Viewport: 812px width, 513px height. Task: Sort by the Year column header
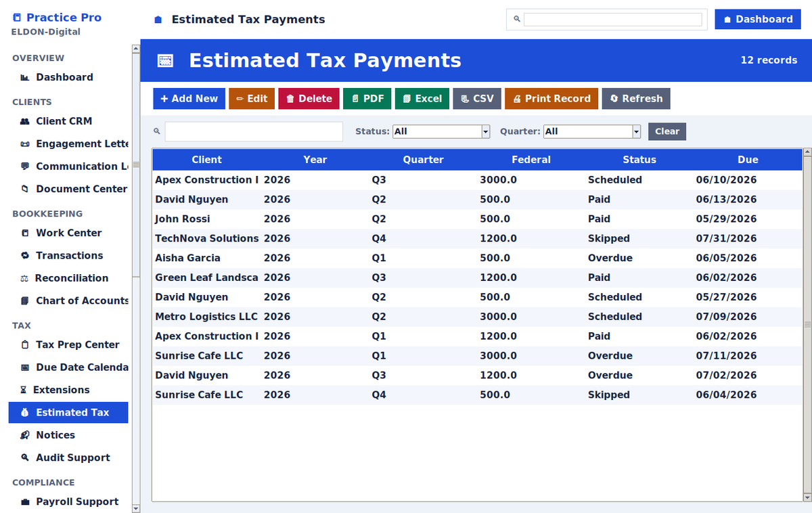coord(315,160)
